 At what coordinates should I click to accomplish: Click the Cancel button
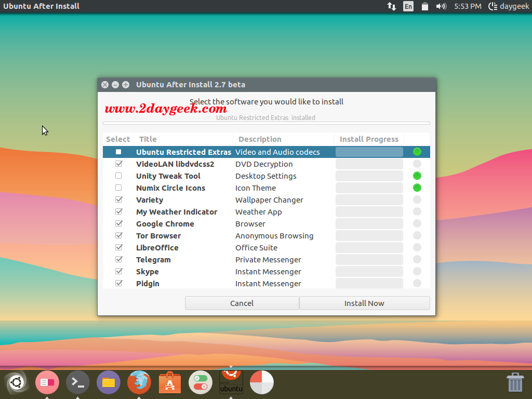(x=242, y=303)
